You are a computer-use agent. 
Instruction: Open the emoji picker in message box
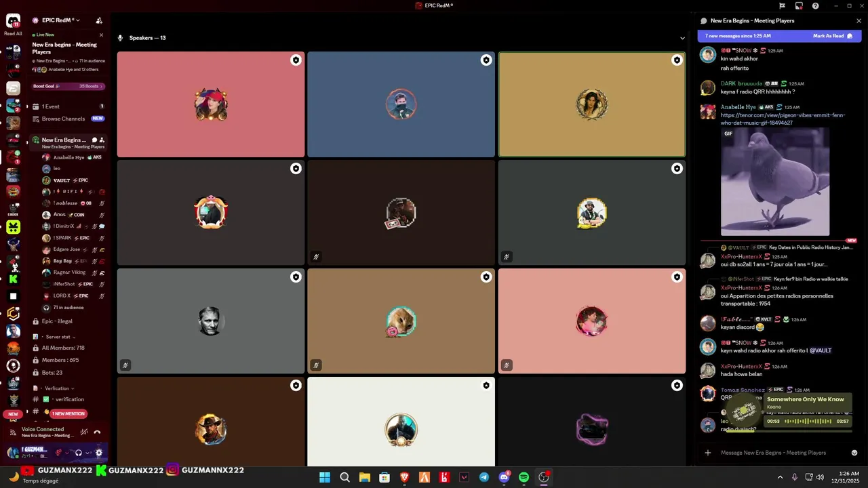click(x=854, y=453)
